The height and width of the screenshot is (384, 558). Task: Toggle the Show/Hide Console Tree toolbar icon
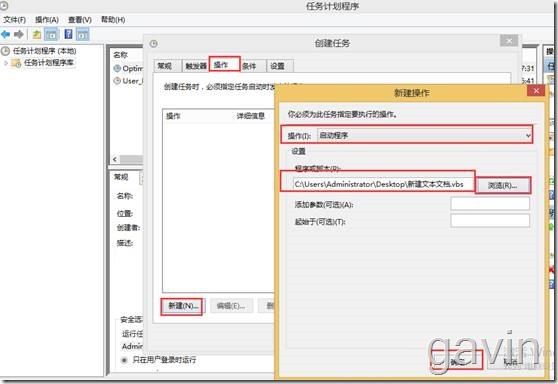[x=52, y=35]
